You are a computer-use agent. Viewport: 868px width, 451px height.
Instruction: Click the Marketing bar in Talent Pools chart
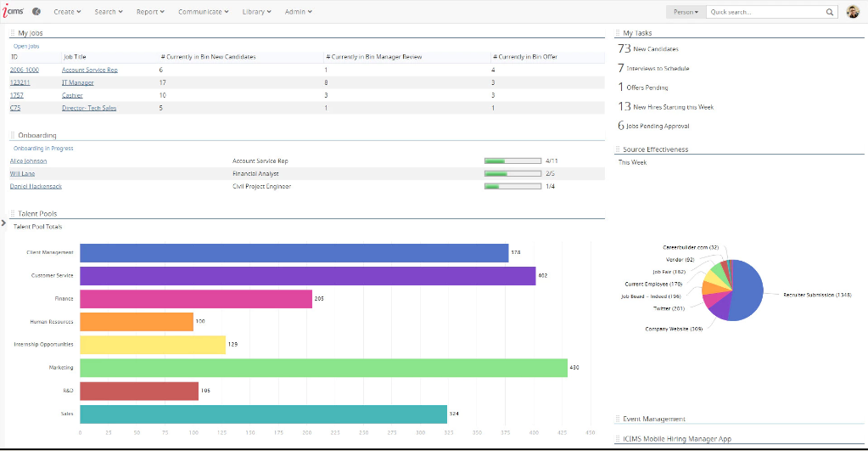click(x=323, y=368)
